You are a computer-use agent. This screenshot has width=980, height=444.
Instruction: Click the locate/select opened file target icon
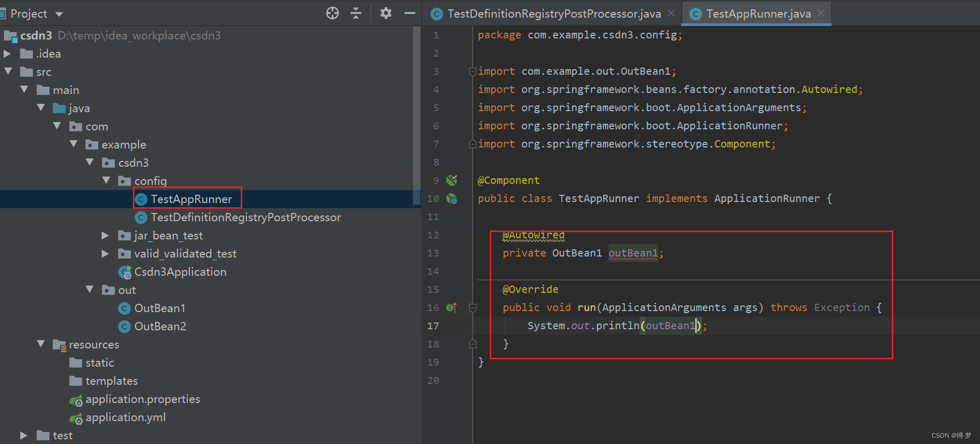point(333,13)
